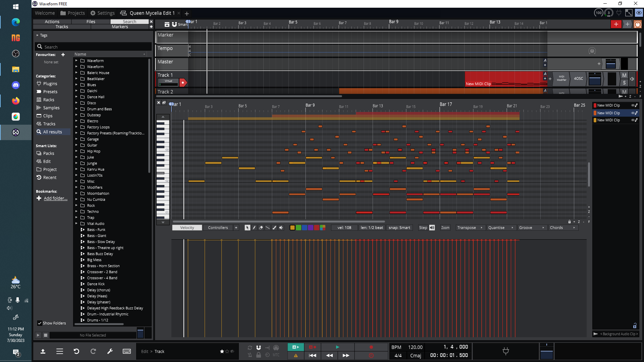644x362 pixels.
Task: Open the hamburger menu in bottom toolbar
Action: [60, 351]
